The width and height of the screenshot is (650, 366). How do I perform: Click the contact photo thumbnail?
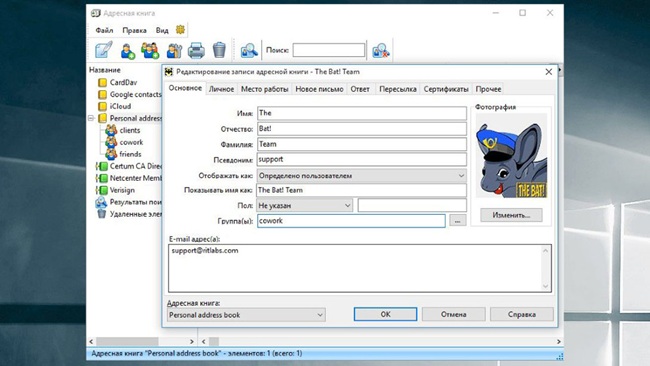point(511,156)
